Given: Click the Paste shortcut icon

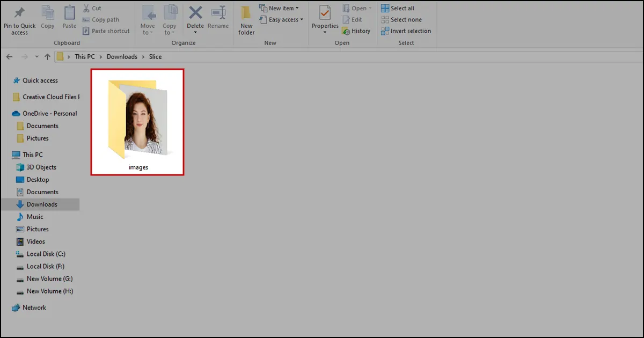Looking at the screenshot, I should 87,31.
